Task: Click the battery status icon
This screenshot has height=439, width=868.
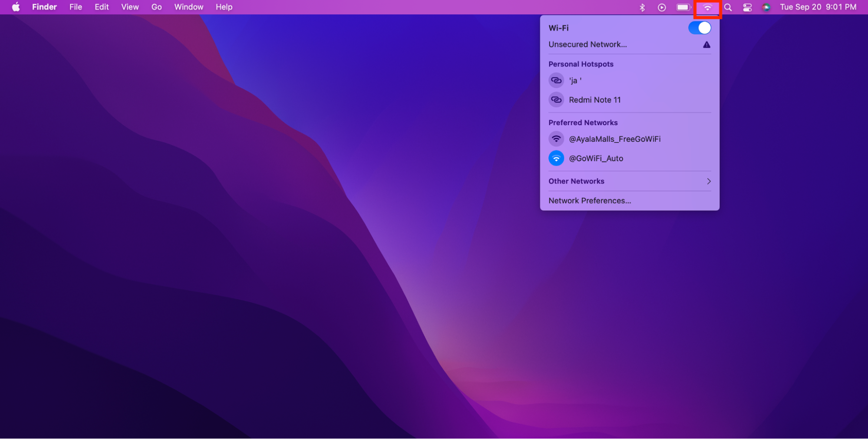Action: [x=683, y=7]
